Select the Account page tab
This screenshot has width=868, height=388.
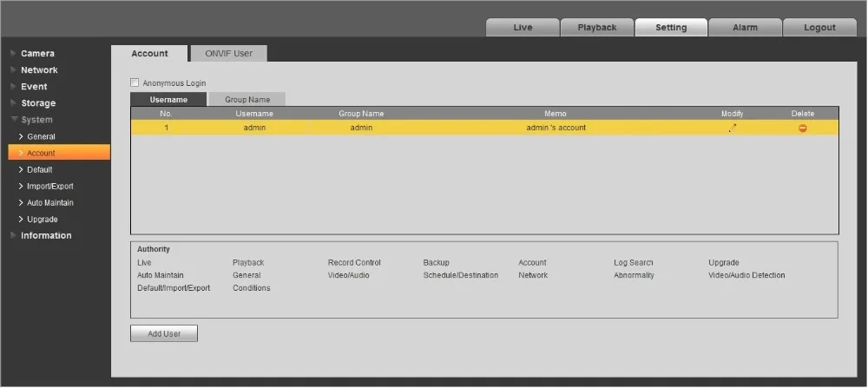click(149, 54)
